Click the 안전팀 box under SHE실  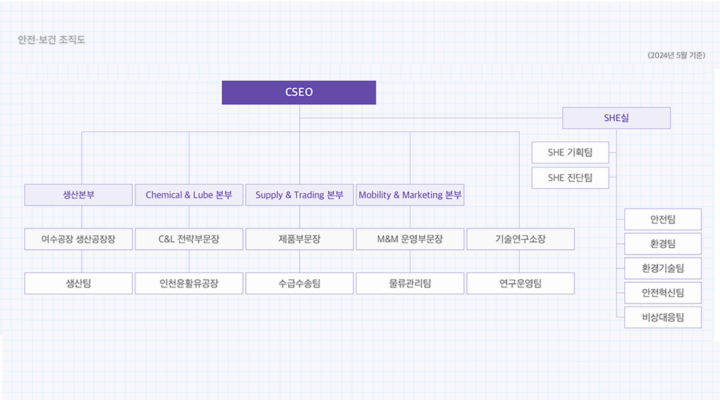[662, 219]
